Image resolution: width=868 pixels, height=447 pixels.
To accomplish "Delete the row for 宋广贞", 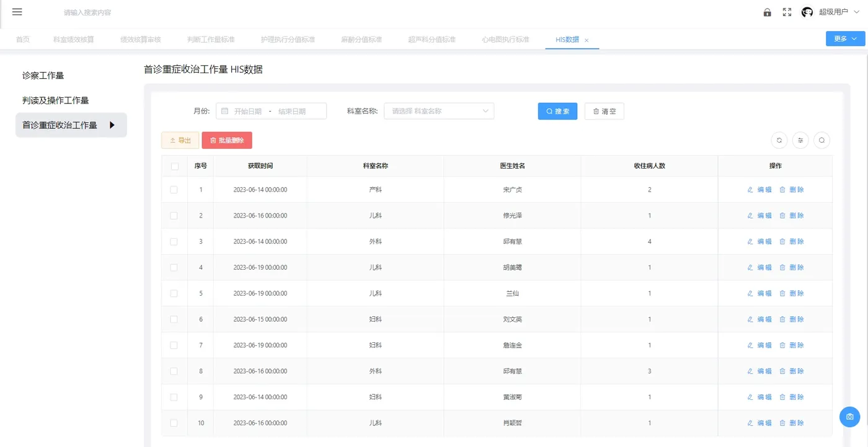I will click(792, 190).
